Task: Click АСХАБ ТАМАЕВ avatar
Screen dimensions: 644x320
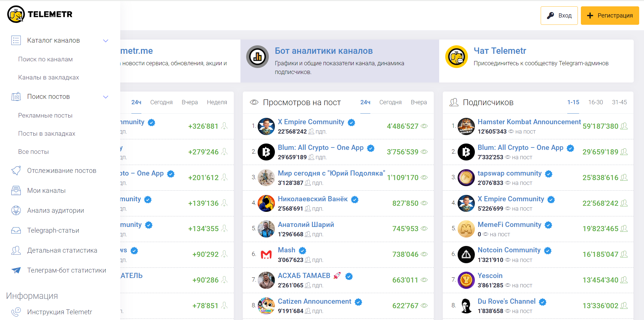Action: pyautogui.click(x=266, y=280)
